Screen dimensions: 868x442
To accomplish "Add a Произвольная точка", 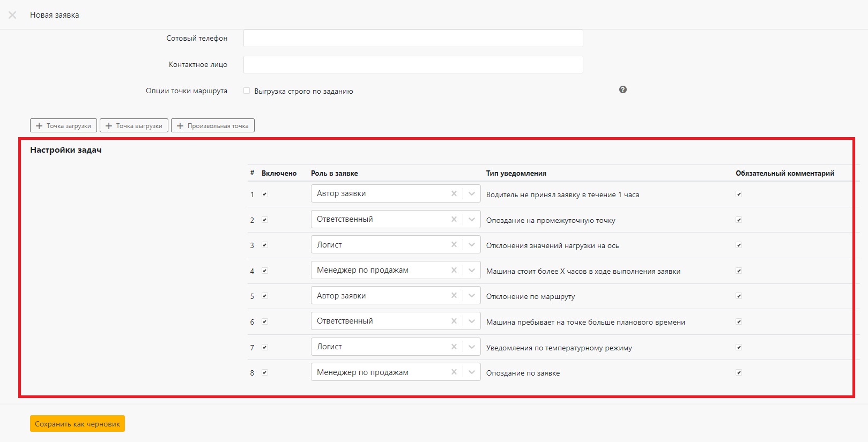I will pyautogui.click(x=213, y=125).
